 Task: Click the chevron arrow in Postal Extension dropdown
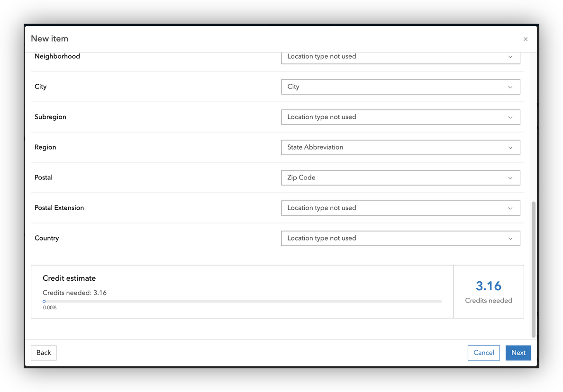pos(510,208)
